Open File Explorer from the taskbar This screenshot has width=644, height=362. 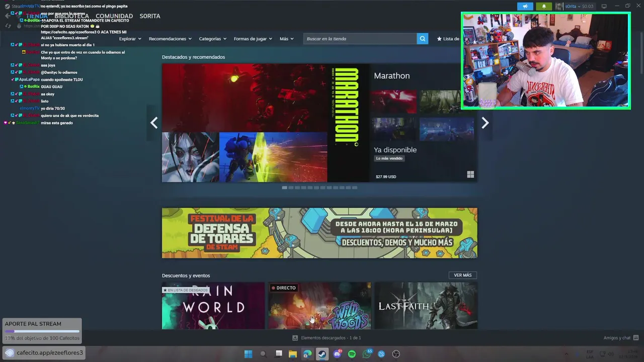click(293, 354)
